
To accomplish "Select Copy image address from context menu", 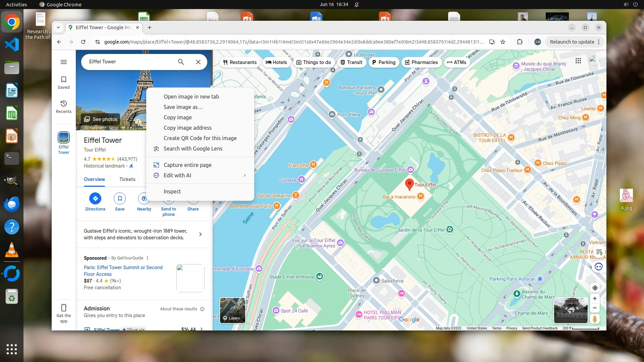I will click(x=187, y=128).
